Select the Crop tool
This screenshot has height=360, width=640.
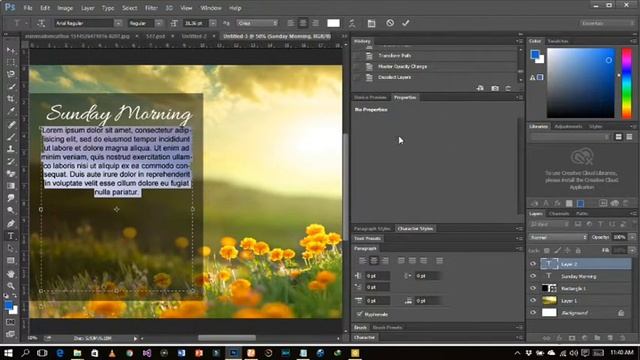tap(11, 99)
